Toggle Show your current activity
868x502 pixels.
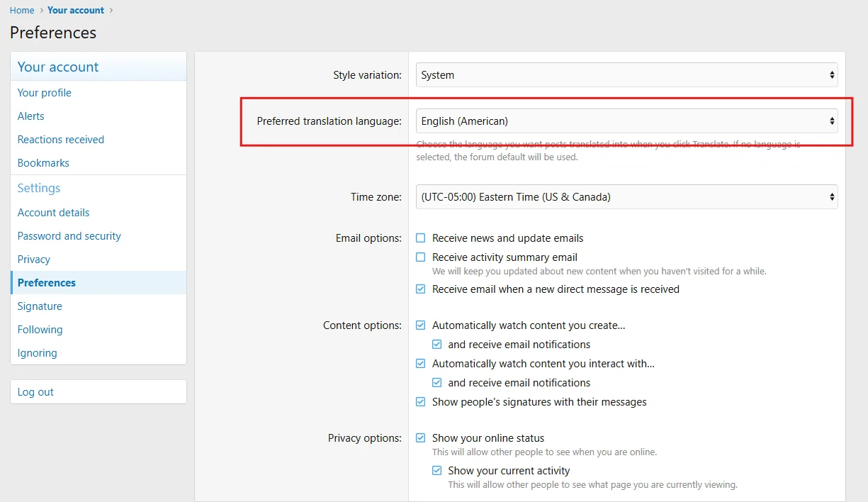436,471
